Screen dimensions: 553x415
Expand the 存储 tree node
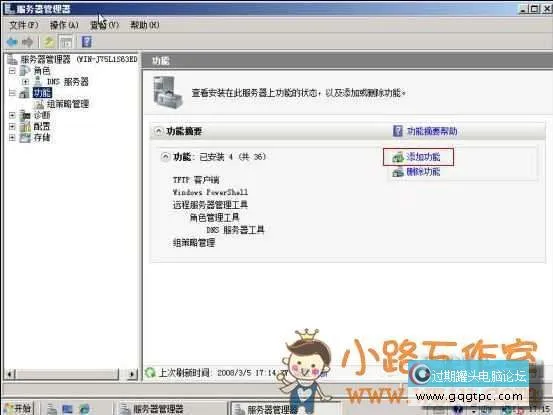[12, 138]
